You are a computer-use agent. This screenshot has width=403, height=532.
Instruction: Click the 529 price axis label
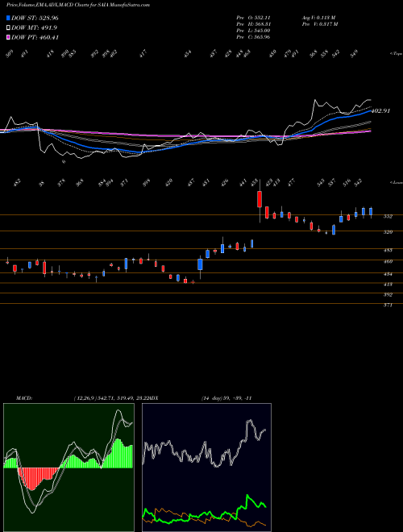click(x=388, y=232)
